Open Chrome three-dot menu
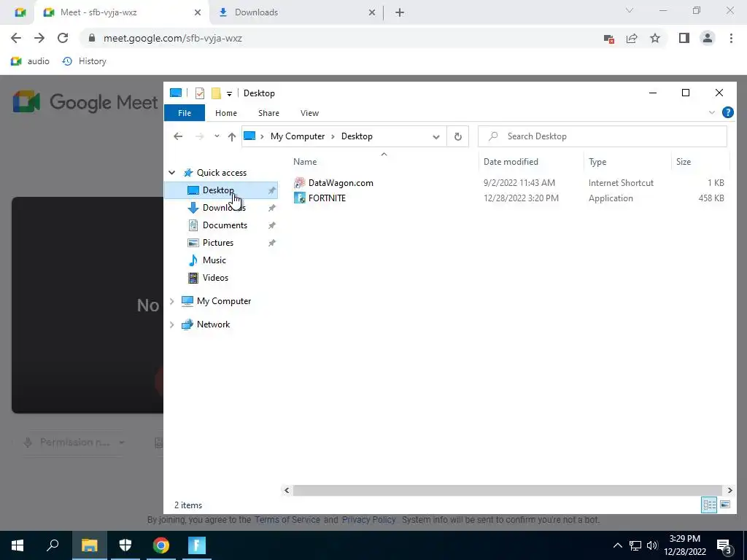 click(731, 38)
